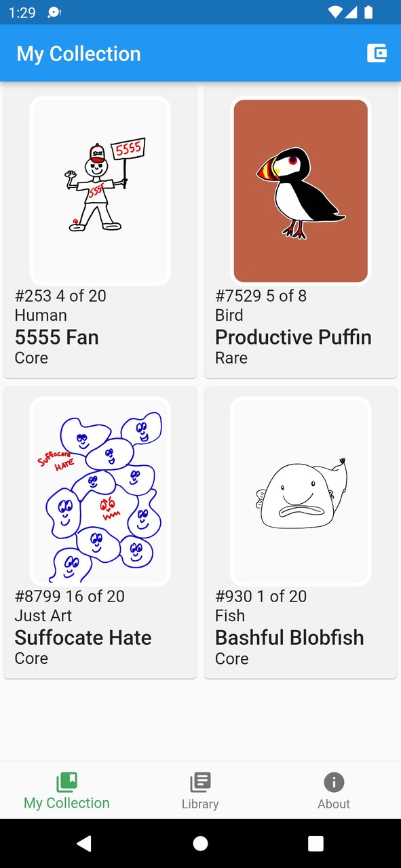401x868 pixels.
Task: Tap the Android home circle button
Action: tap(200, 843)
